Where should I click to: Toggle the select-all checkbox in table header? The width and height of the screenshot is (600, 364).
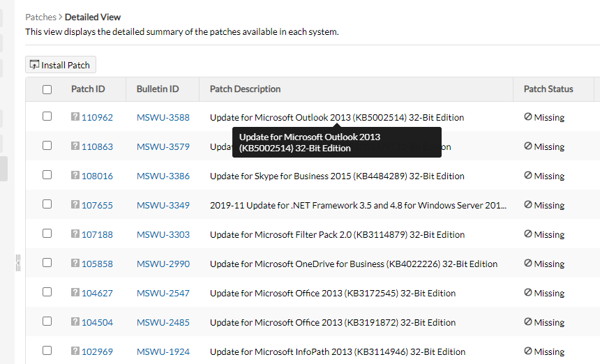point(47,89)
